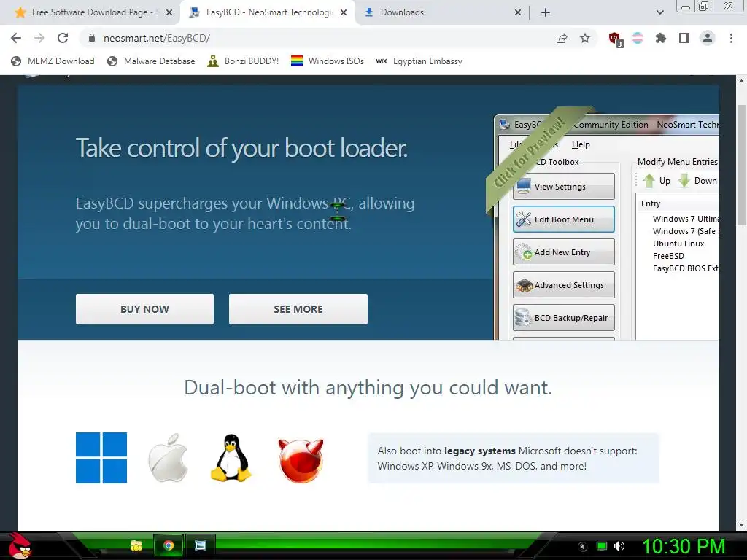Click Edit Boot Menu in preview
Image resolution: width=747 pixels, height=560 pixels.
pos(564,219)
